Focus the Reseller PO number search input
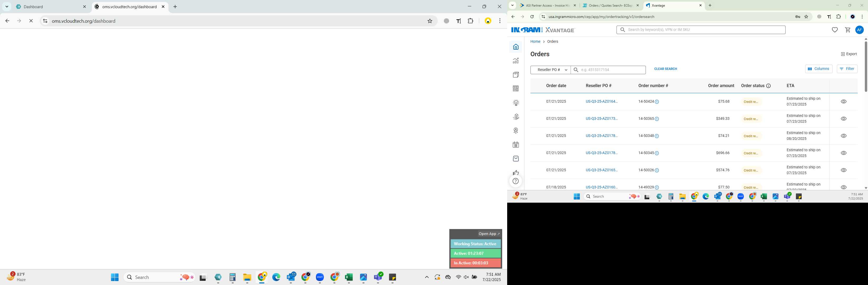The height and width of the screenshot is (285, 868). coord(608,70)
